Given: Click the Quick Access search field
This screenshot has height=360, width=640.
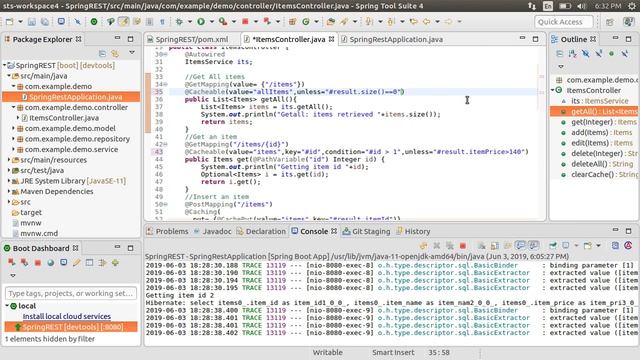Looking at the screenshot, I should [564, 22].
